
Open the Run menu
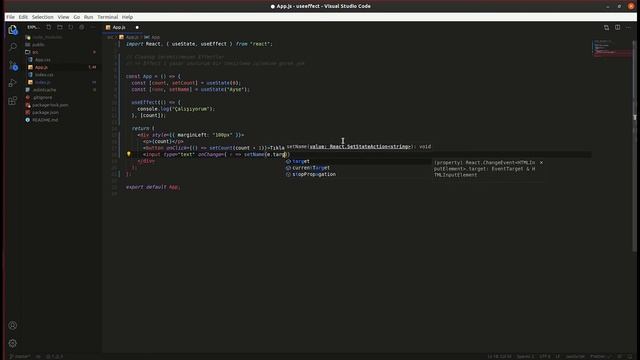point(89,17)
